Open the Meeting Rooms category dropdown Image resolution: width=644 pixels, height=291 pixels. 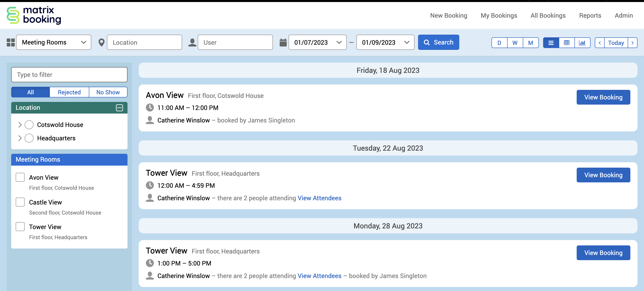tap(54, 42)
